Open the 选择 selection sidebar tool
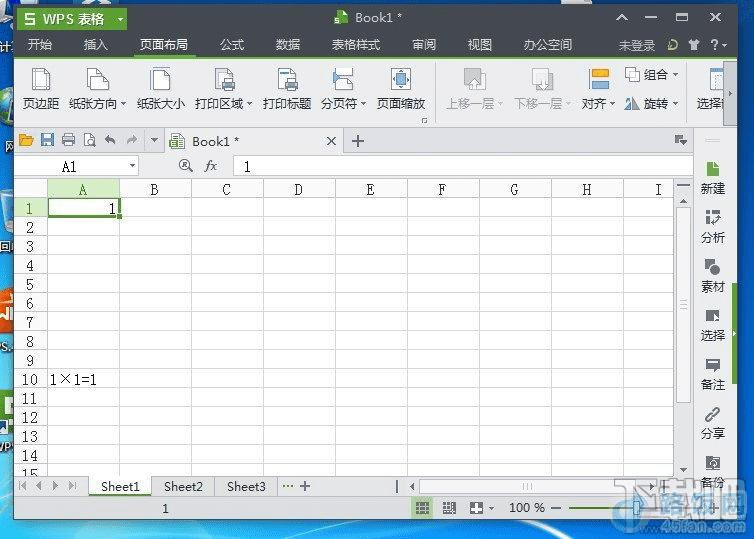 (x=712, y=325)
